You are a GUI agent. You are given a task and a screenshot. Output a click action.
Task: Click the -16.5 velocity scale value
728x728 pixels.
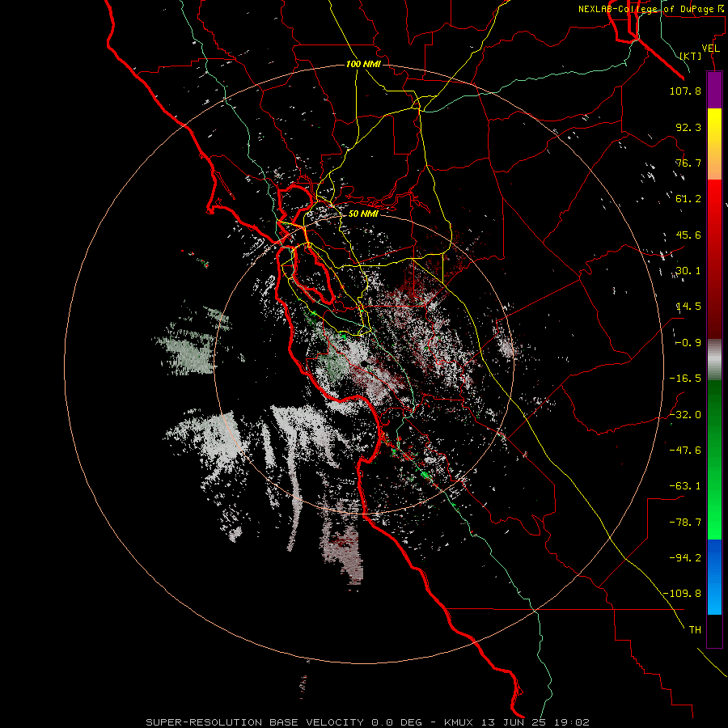[x=685, y=379]
